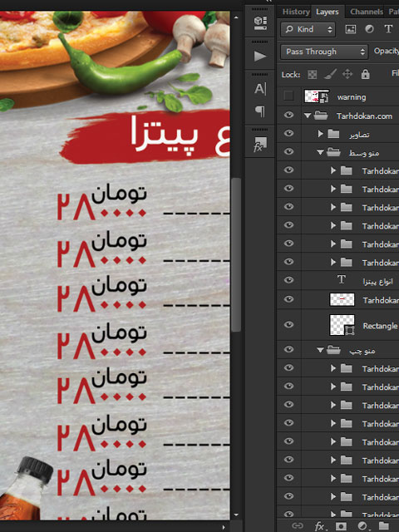Filter layers by pixel image kind
399x532 pixels.
351,29
